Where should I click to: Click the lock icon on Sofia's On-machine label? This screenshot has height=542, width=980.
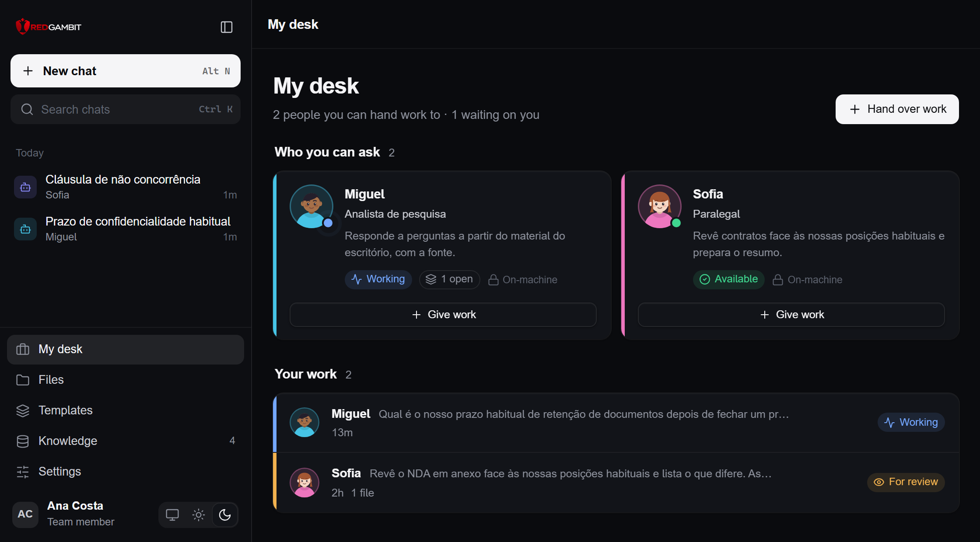778,280
